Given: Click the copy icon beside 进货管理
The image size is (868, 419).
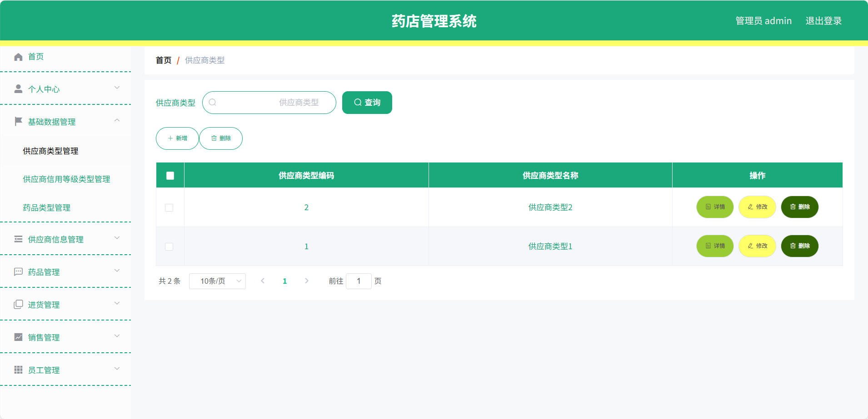Looking at the screenshot, I should coord(18,304).
